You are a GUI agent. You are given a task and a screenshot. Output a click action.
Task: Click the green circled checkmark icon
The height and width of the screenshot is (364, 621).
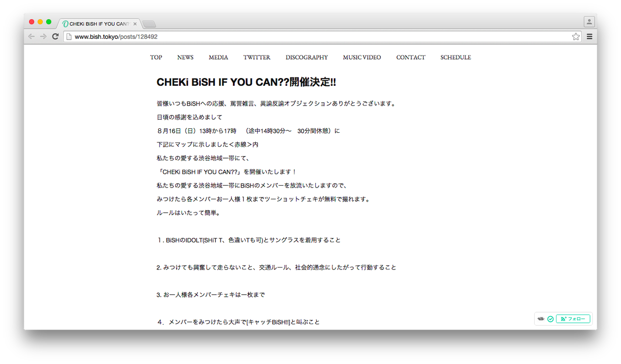[550, 318]
